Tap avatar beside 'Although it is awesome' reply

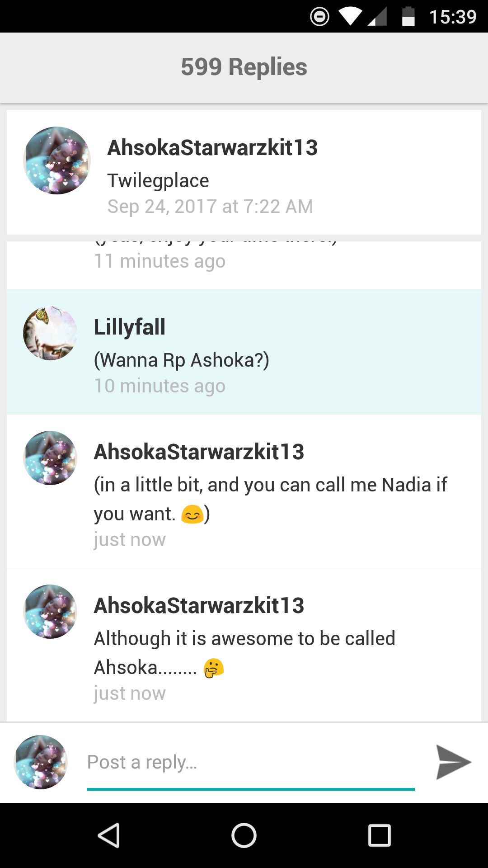click(50, 612)
